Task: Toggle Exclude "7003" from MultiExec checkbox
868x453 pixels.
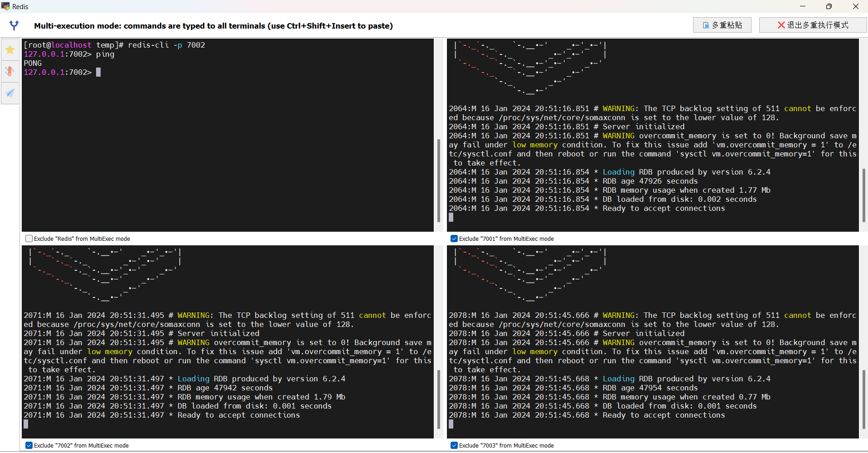Action: click(x=454, y=445)
